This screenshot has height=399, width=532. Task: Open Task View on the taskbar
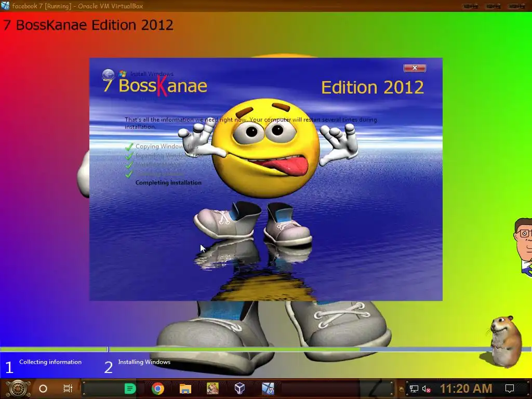coord(68,389)
